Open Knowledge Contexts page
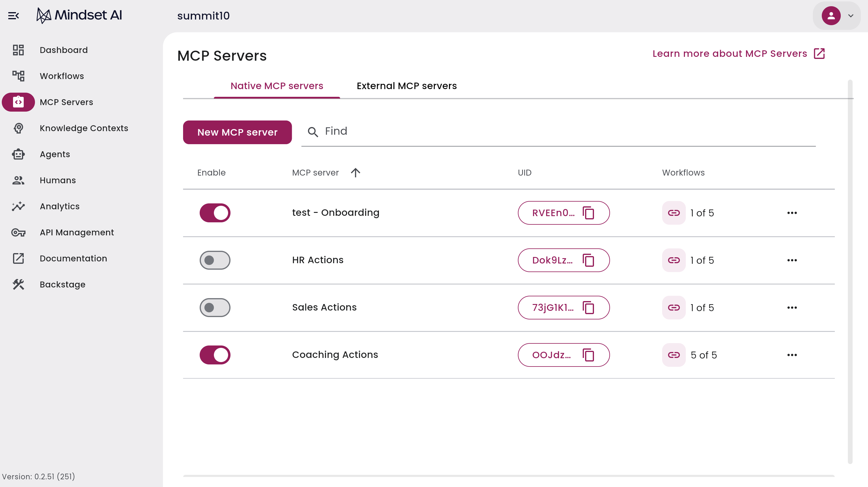 (84, 128)
